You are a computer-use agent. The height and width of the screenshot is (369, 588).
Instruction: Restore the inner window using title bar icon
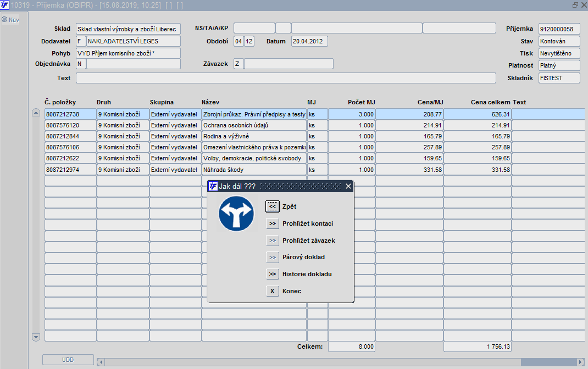pos(575,5)
